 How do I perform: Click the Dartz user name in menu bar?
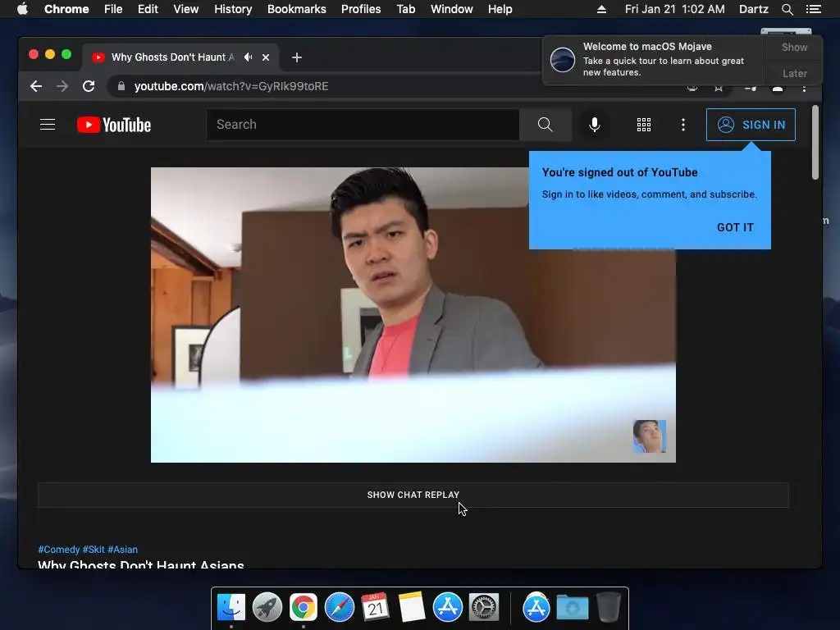(753, 9)
